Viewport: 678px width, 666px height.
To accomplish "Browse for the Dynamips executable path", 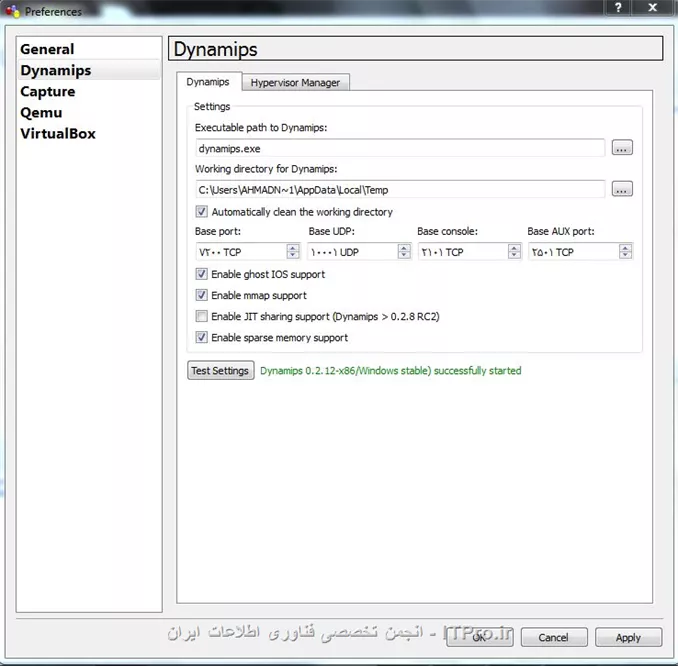I will point(622,147).
